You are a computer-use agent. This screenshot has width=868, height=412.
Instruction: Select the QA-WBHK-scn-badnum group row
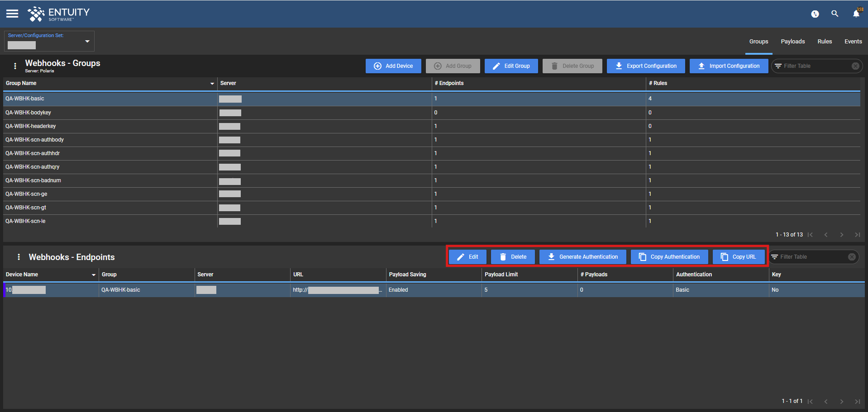pyautogui.click(x=432, y=180)
